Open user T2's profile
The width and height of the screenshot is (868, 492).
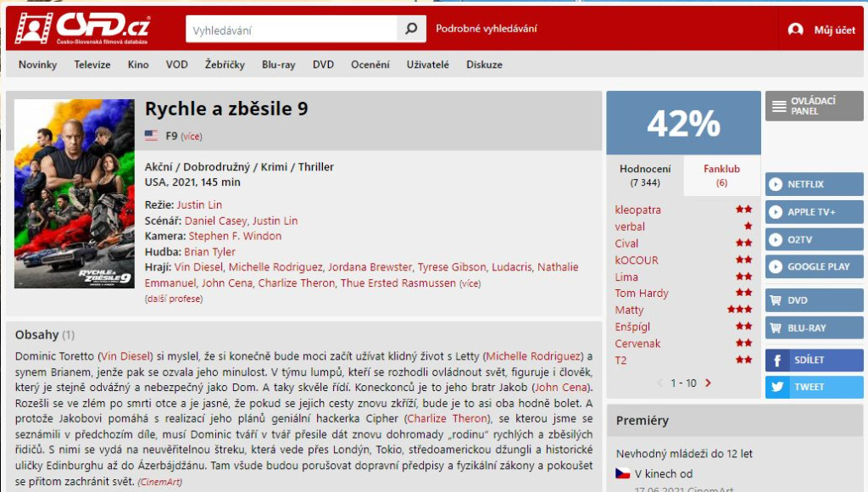coord(620,361)
